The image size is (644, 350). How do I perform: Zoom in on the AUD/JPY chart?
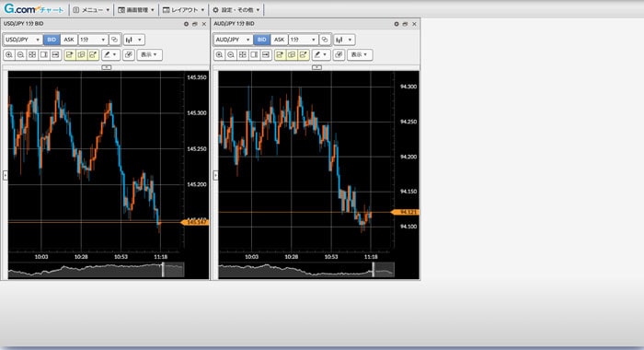coord(219,54)
